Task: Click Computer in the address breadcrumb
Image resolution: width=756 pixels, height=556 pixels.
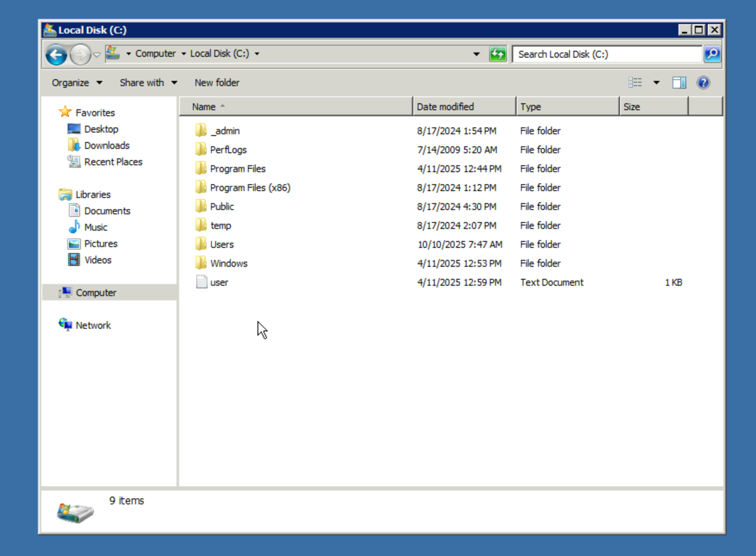Action: [155, 54]
